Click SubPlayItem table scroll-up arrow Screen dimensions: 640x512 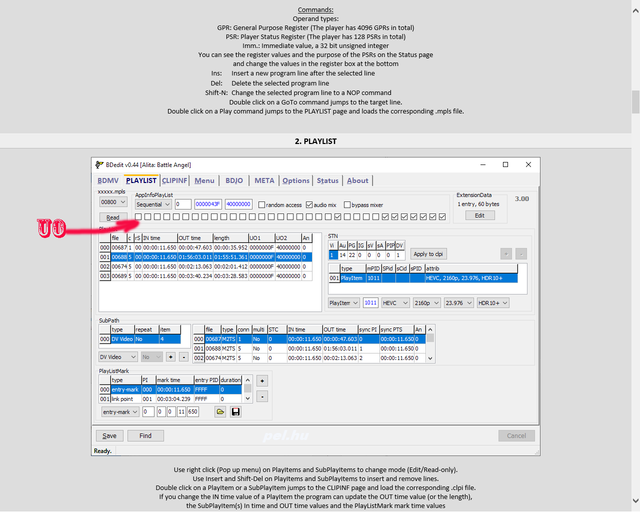point(430,329)
